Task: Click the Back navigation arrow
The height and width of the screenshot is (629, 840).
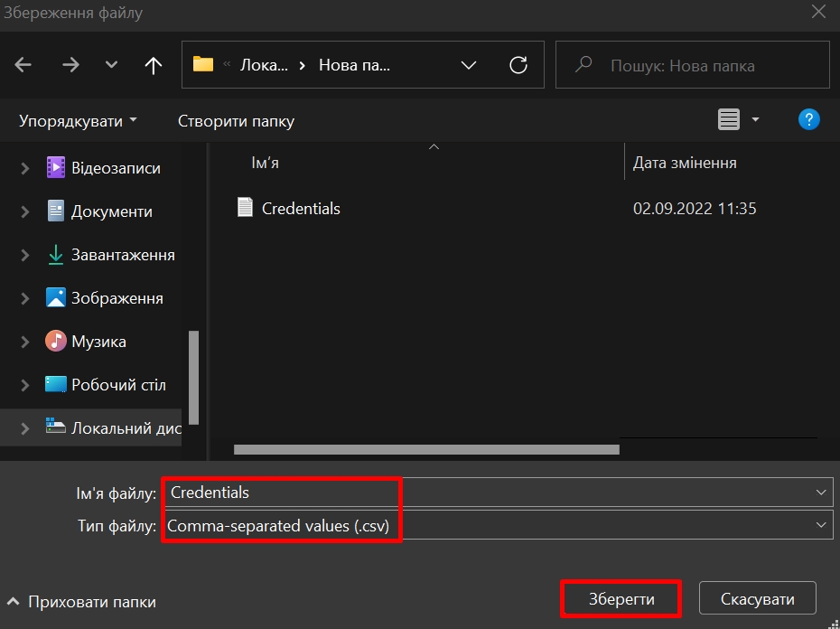Action: coord(23,65)
